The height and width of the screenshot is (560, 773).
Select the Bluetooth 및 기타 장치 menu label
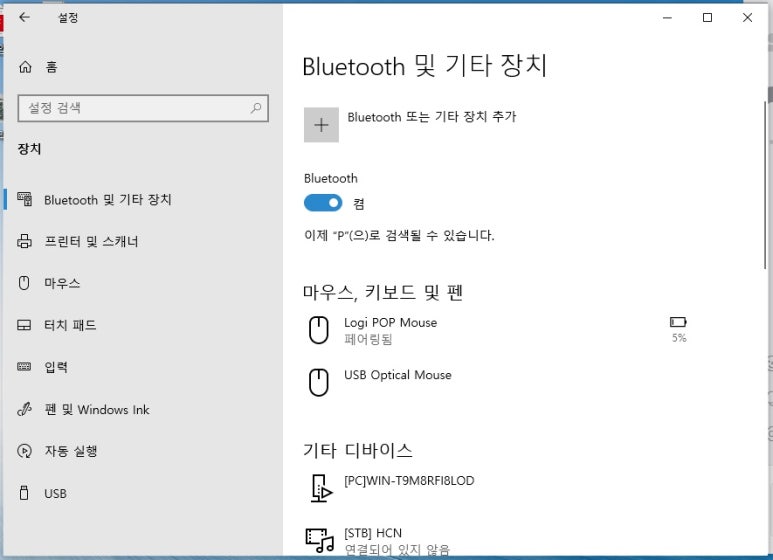pyautogui.click(x=107, y=200)
